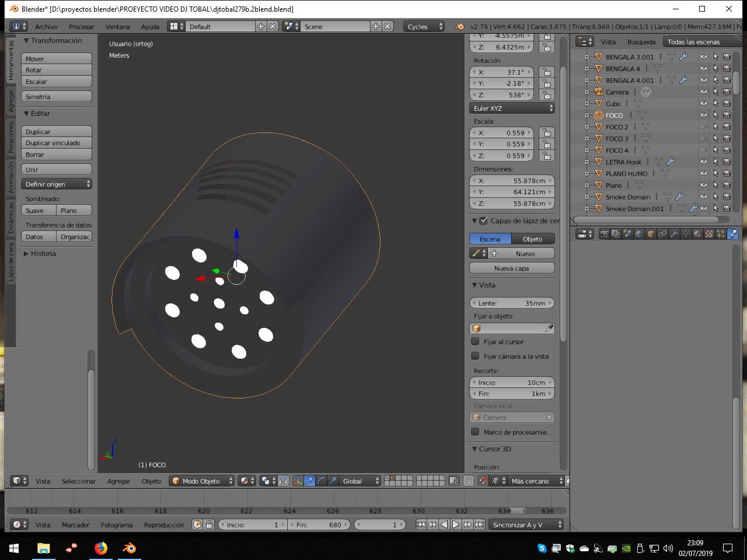747x560 pixels.
Task: Open the Euler XYZ rotation mode dropdown
Action: click(x=512, y=108)
